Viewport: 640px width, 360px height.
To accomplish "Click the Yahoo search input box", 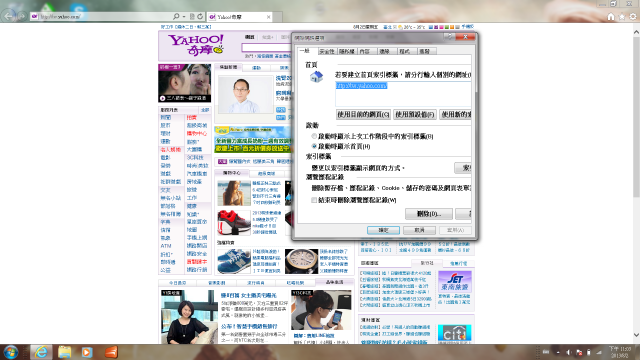I will 266,47.
